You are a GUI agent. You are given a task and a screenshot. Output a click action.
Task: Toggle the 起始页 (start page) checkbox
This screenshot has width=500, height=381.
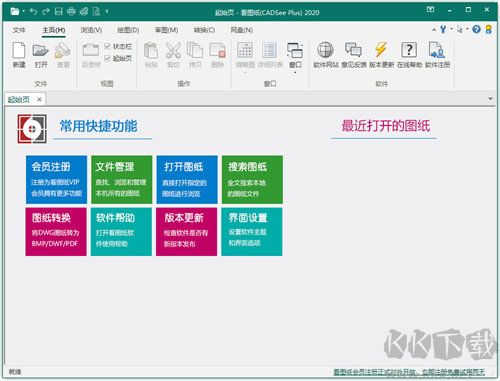click(107, 58)
